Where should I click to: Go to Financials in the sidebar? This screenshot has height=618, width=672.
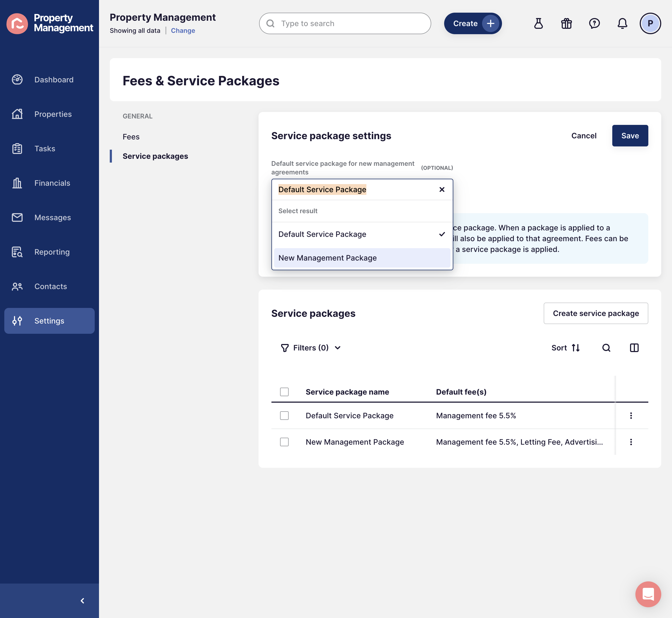(49, 183)
